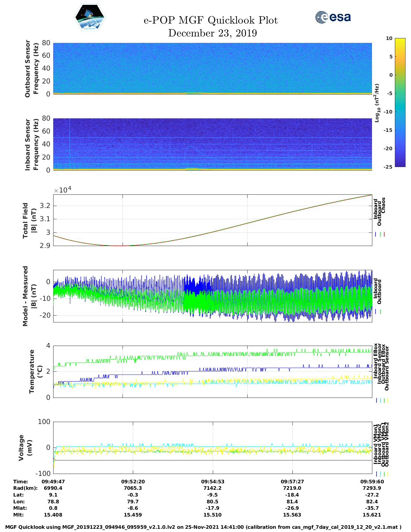
Task: Click red Chaos legend marker in Total Field
Action: pos(384,234)
